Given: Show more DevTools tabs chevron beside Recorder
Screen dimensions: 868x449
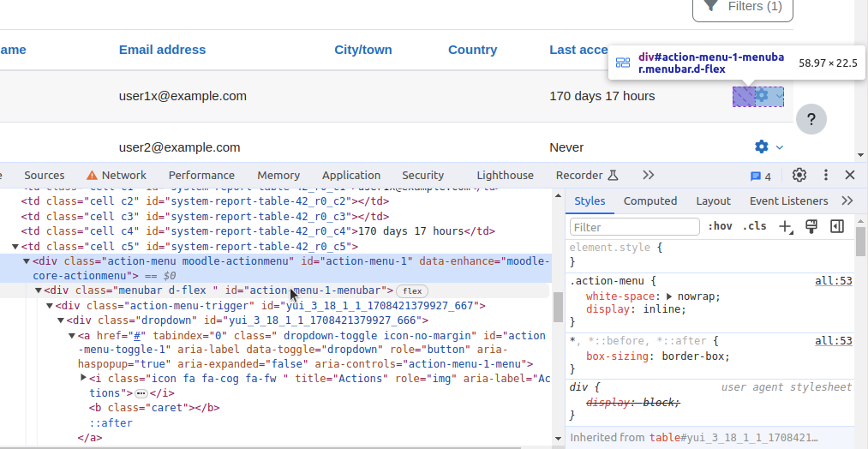Looking at the screenshot, I should (x=649, y=175).
